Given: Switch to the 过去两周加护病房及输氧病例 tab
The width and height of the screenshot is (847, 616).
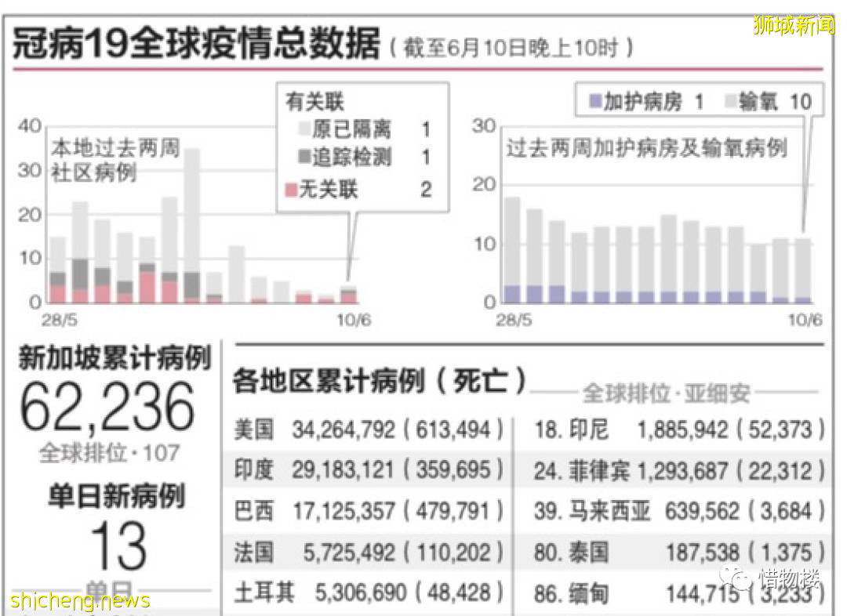Looking at the screenshot, I should 648,149.
